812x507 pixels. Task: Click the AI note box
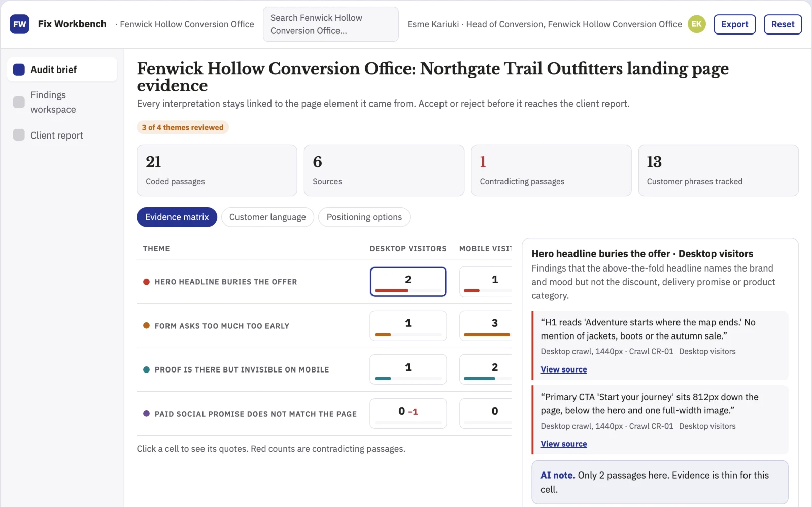[660, 482]
